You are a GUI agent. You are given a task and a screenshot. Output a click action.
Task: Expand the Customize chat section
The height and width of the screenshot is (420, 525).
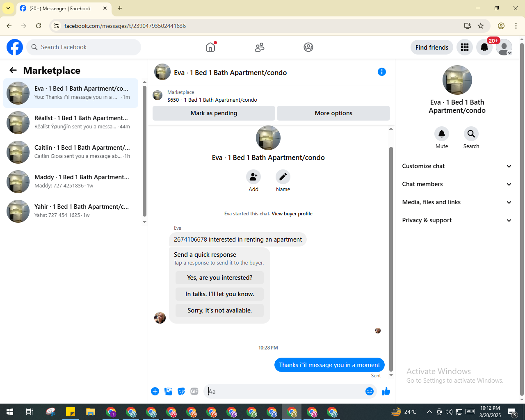(x=457, y=166)
